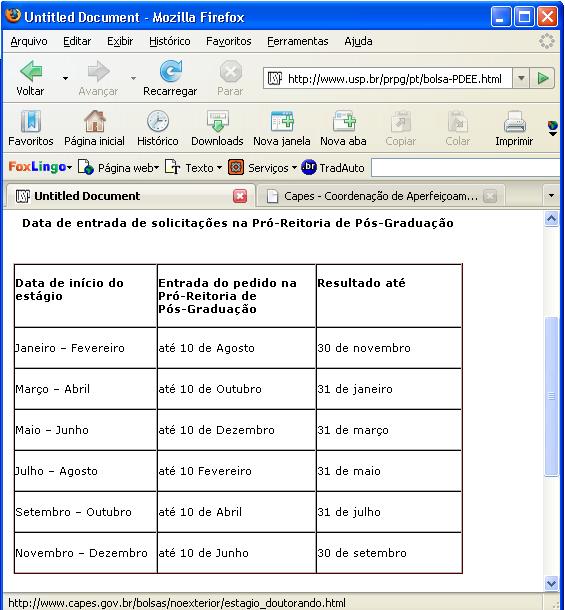Image resolution: width=565 pixels, height=610 pixels.
Task: Expand the FoxLingo dropdown menu
Action: point(69,168)
